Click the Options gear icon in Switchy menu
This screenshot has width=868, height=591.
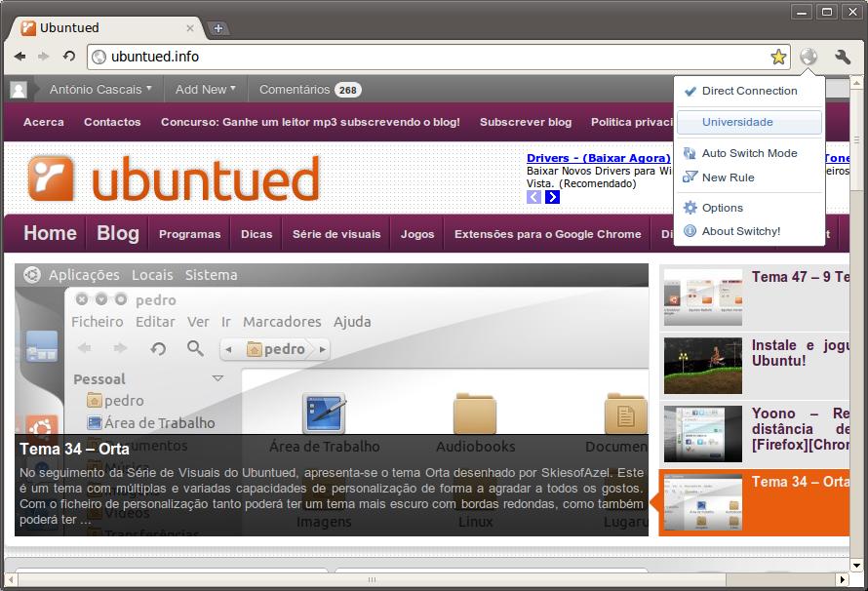pos(690,208)
